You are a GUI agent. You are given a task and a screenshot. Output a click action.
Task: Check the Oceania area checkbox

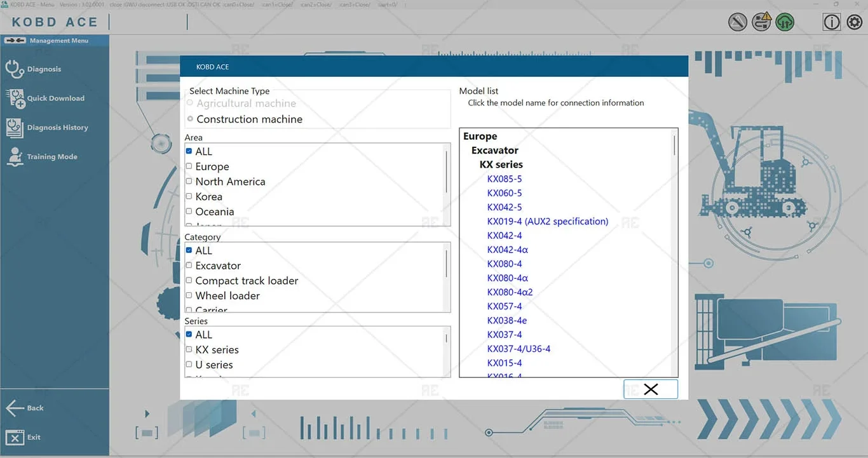click(x=189, y=212)
